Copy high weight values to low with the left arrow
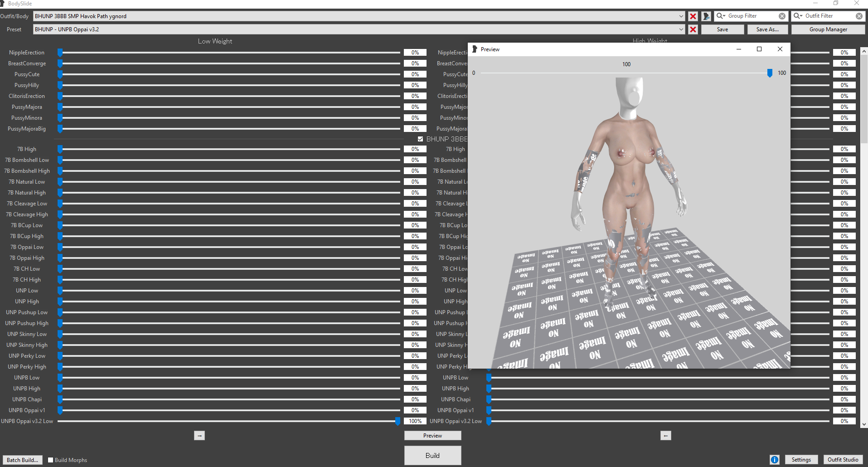The image size is (868, 467). click(x=665, y=436)
